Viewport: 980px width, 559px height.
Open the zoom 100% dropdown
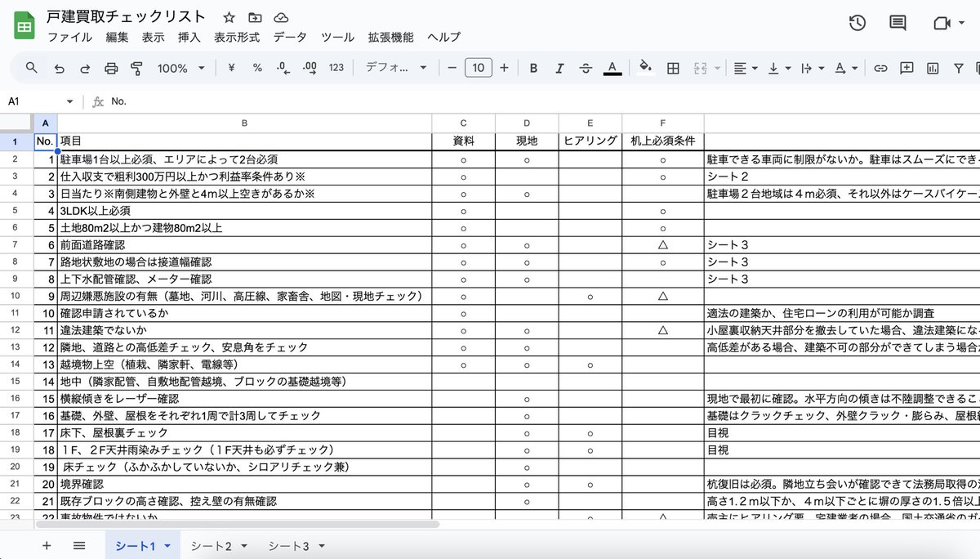click(180, 68)
